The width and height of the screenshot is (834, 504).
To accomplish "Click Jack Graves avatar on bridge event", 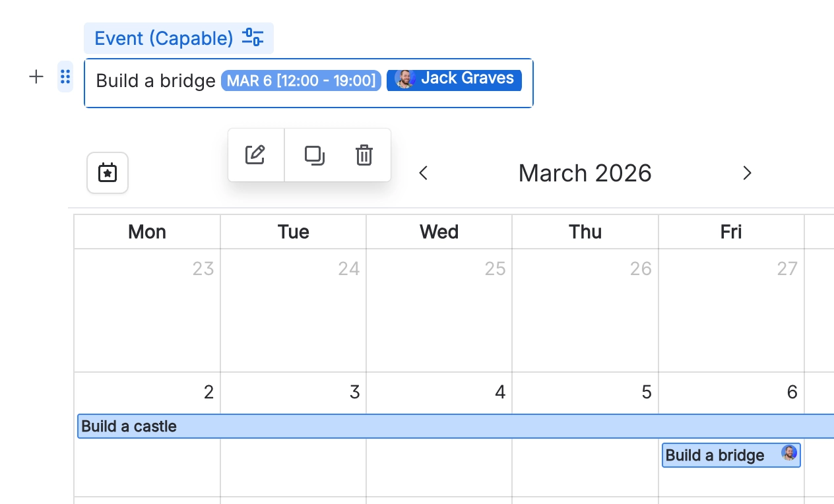I will [788, 453].
